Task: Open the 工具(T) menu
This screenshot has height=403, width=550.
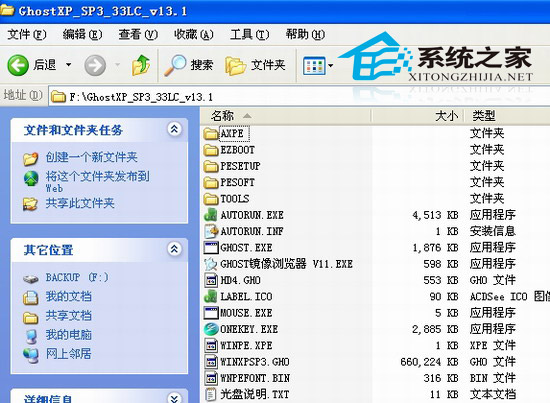Action: 249,35
